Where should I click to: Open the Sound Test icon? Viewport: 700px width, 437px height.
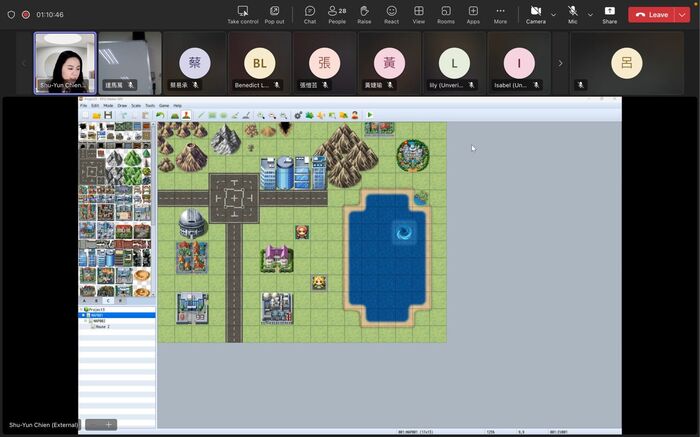tap(321, 115)
